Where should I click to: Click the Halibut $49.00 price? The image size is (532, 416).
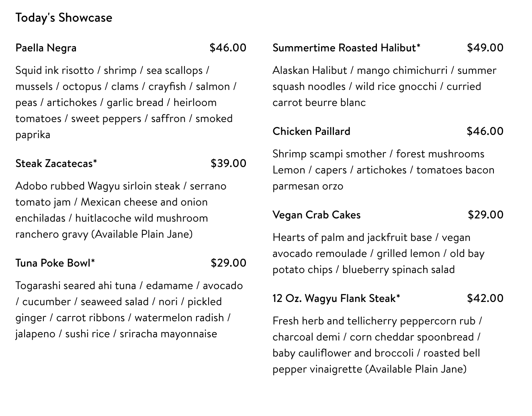pos(485,48)
